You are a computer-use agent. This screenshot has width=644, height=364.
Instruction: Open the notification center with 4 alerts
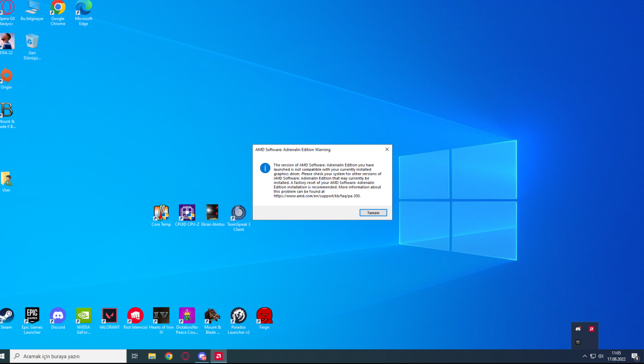(635, 356)
